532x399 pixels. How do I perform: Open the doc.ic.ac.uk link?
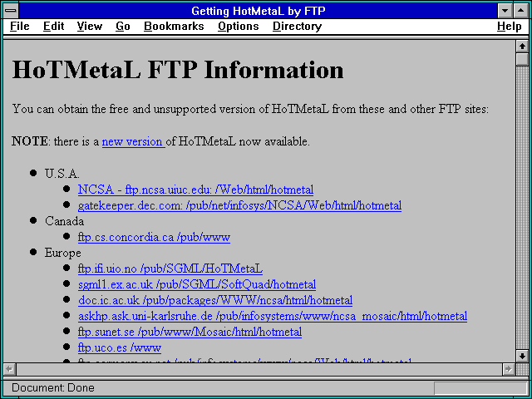coord(215,300)
